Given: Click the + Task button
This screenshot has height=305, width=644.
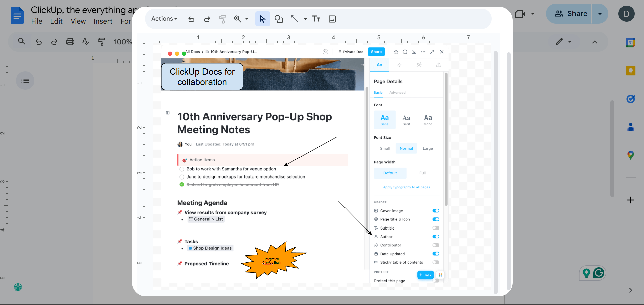Looking at the screenshot, I should coord(425,275).
